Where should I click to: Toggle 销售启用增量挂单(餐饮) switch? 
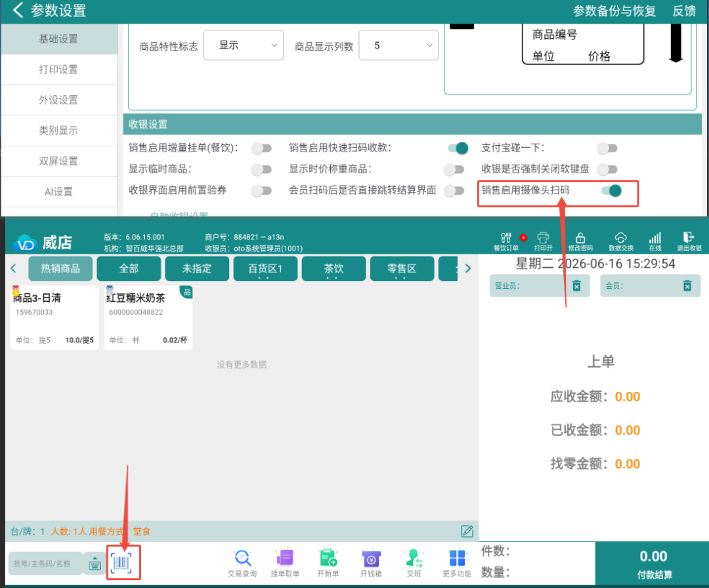(x=262, y=148)
